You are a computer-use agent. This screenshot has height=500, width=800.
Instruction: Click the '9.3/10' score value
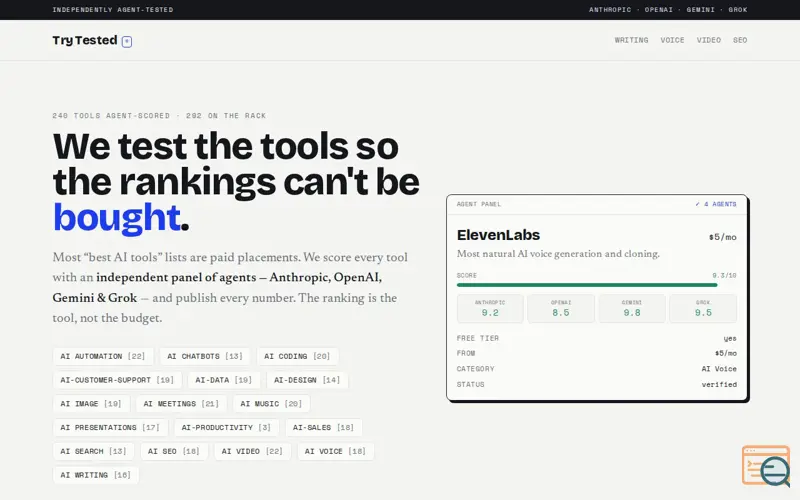tap(724, 276)
